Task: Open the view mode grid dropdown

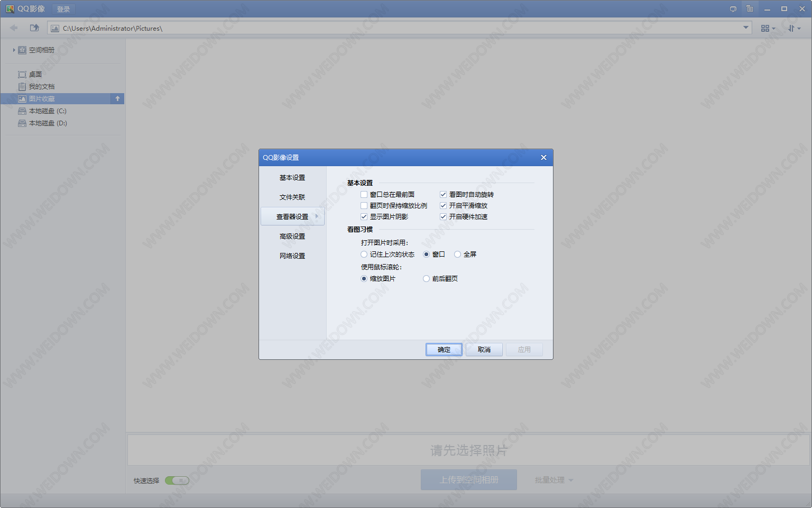Action: [x=768, y=29]
